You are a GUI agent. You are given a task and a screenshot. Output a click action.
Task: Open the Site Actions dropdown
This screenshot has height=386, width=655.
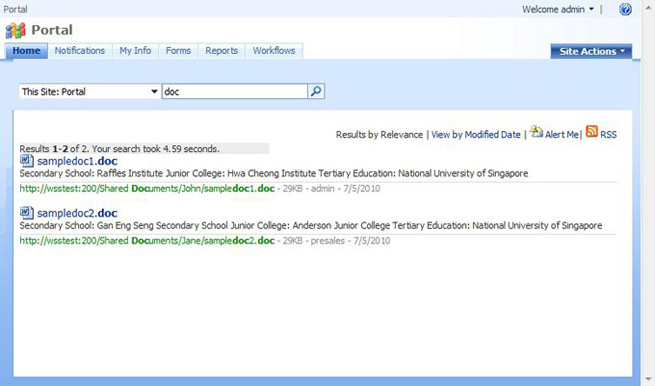pos(591,51)
